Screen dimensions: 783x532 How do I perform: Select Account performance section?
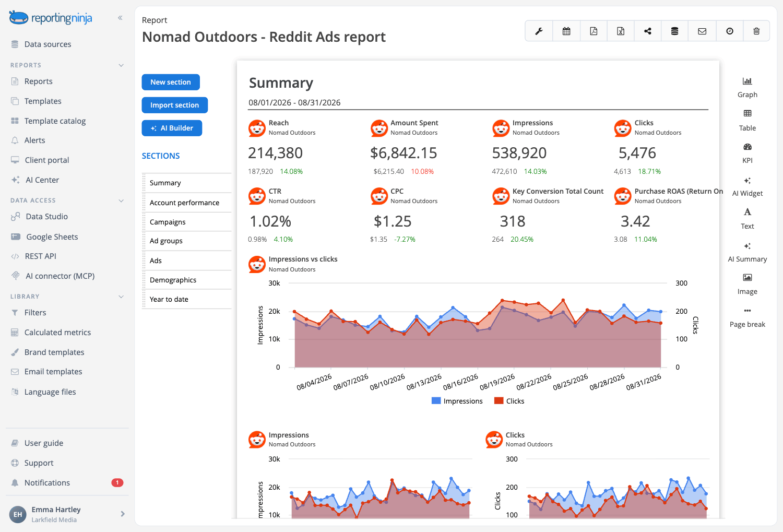pos(187,203)
